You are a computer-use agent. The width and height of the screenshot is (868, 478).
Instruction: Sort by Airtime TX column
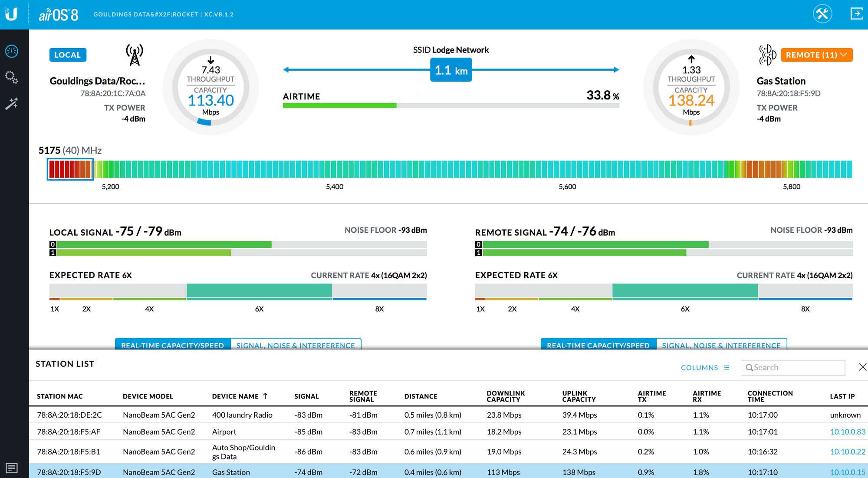coord(651,396)
